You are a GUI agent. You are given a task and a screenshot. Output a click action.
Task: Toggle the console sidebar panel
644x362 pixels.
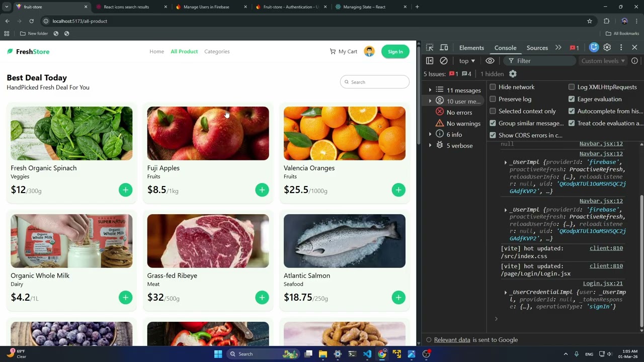point(430,61)
